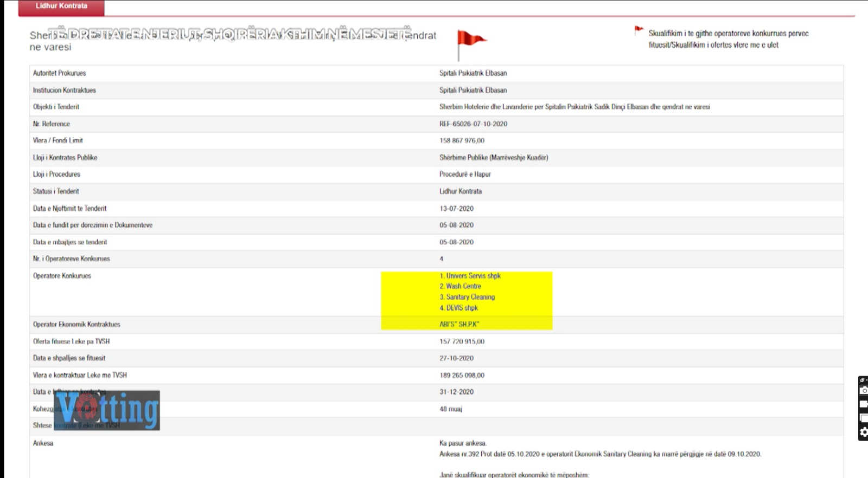Click the Ankesa row label
Image resolution: width=868 pixels, height=478 pixels.
43,443
